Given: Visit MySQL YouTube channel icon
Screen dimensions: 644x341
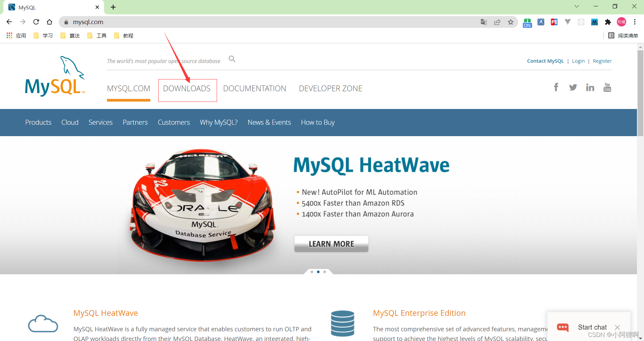Looking at the screenshot, I should point(607,87).
